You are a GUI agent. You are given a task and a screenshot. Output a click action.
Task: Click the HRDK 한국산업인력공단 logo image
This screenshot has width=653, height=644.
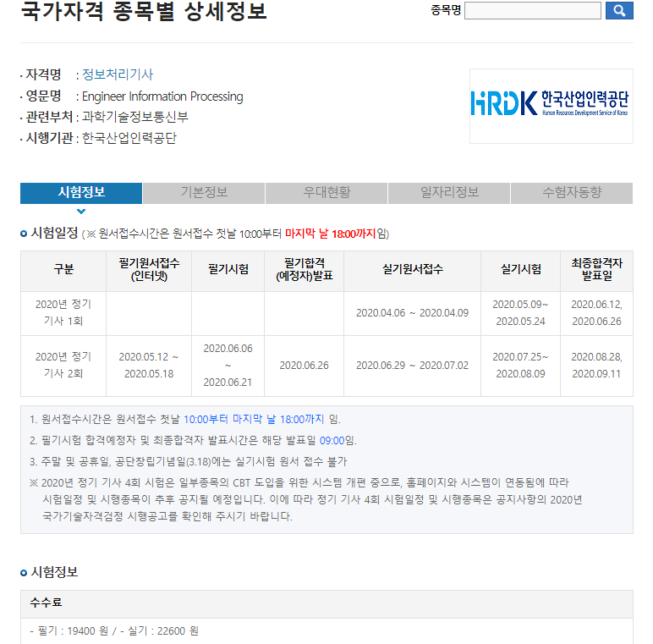click(551, 107)
